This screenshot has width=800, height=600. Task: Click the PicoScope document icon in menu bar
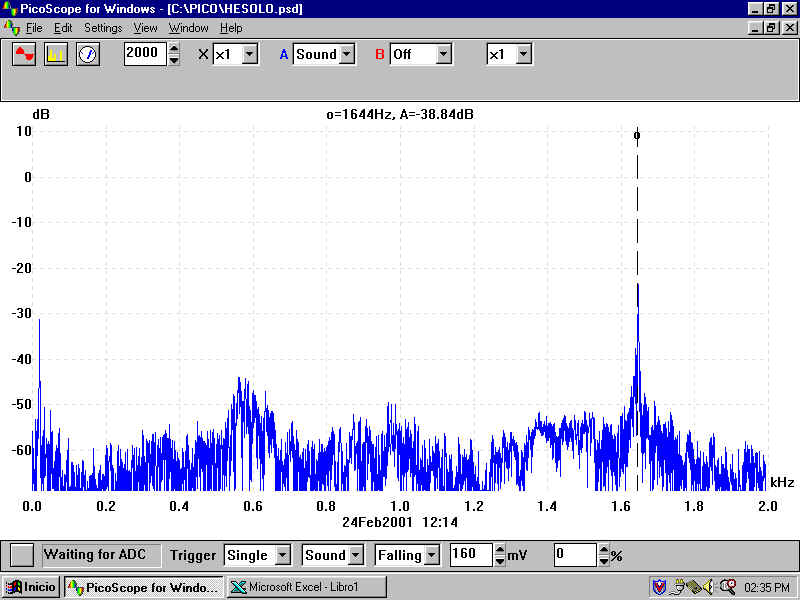(x=12, y=28)
